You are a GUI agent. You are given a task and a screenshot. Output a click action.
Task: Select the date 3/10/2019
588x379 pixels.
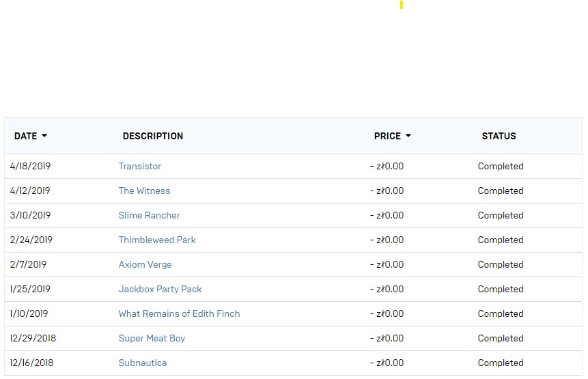click(x=30, y=215)
